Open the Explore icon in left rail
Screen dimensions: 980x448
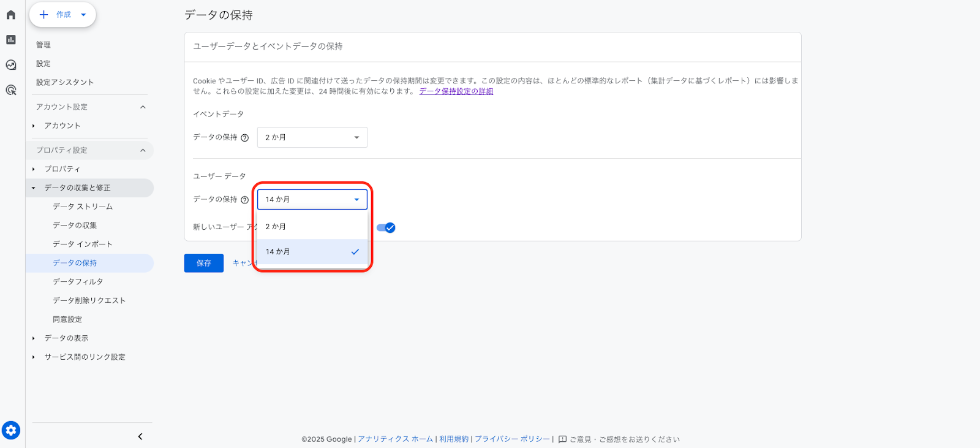coord(11,65)
